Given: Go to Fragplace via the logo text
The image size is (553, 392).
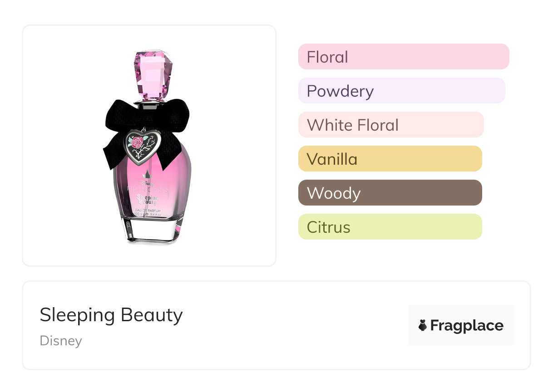Looking at the screenshot, I should pos(467,326).
